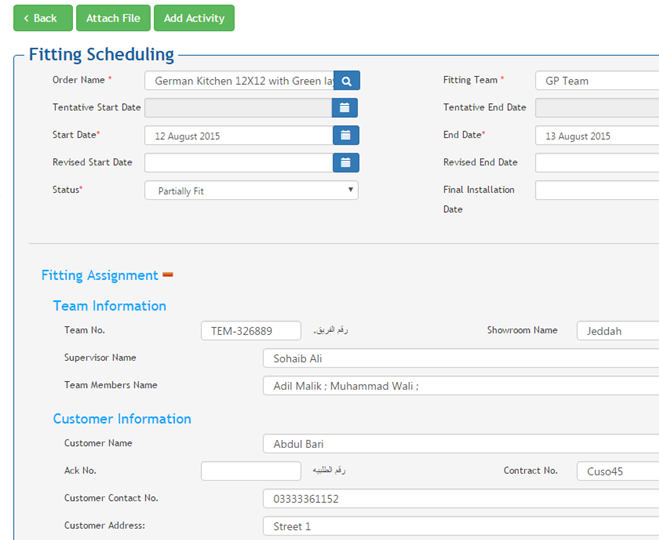Click the empty Ack No. field
The width and height of the screenshot is (659, 540).
[x=251, y=471]
